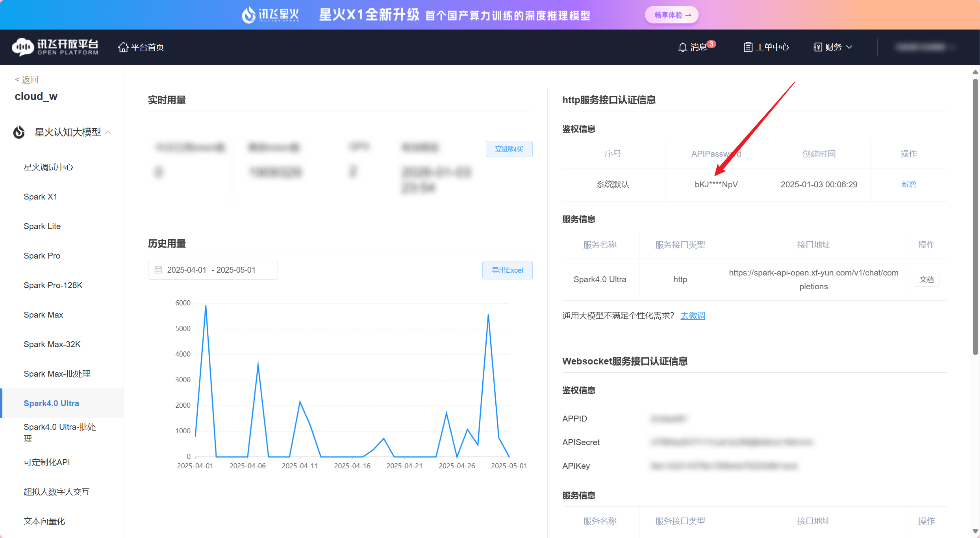The width and height of the screenshot is (980, 538).
Task: Click the 导出Excel button
Action: click(507, 270)
